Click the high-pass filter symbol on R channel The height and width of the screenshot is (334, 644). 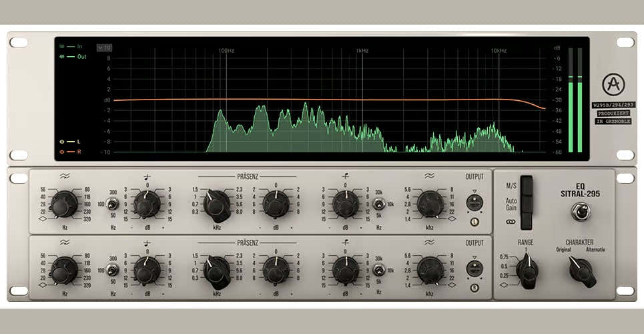pos(64,242)
